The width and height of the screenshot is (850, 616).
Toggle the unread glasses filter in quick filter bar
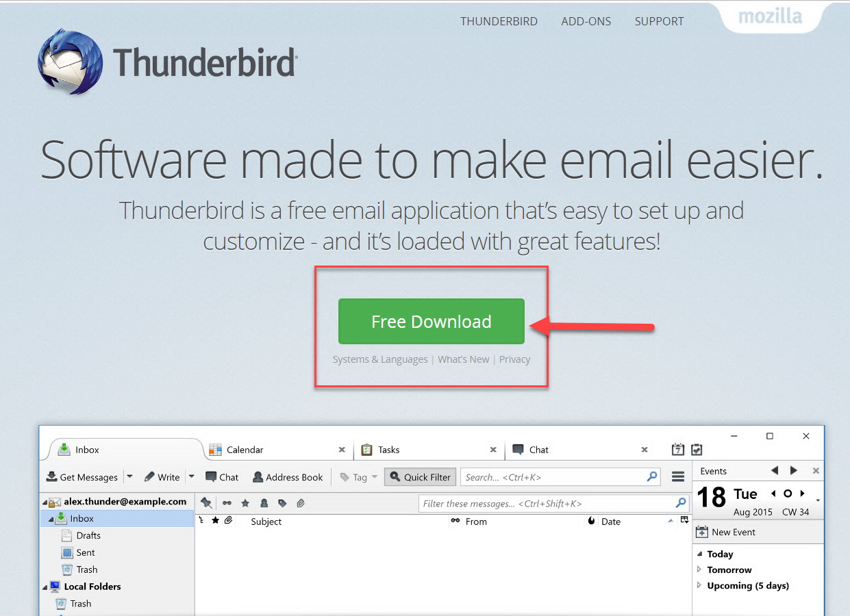coord(227,503)
